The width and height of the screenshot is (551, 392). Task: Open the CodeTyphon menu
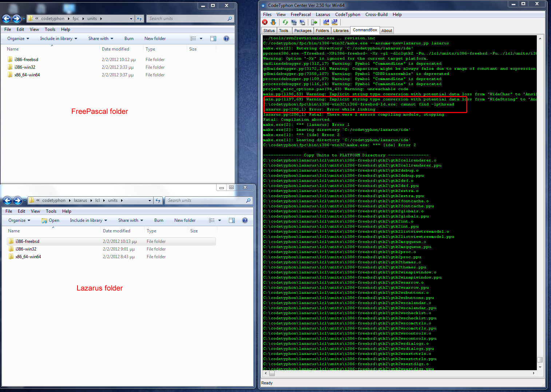click(x=348, y=15)
